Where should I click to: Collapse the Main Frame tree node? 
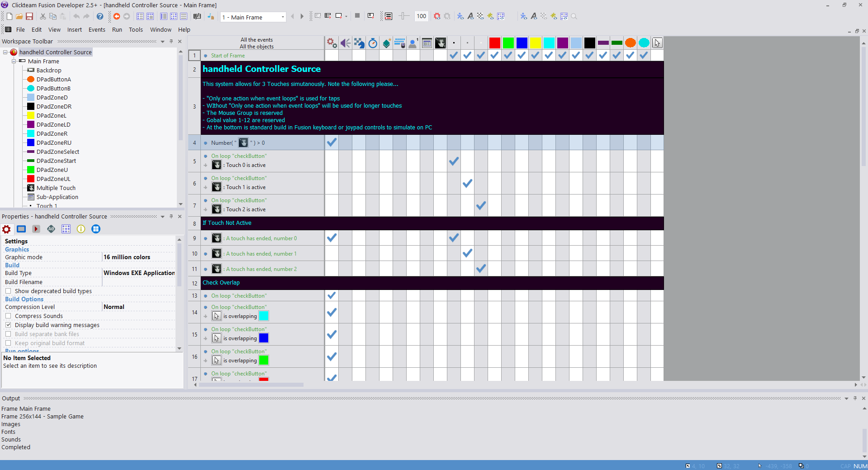click(14, 61)
